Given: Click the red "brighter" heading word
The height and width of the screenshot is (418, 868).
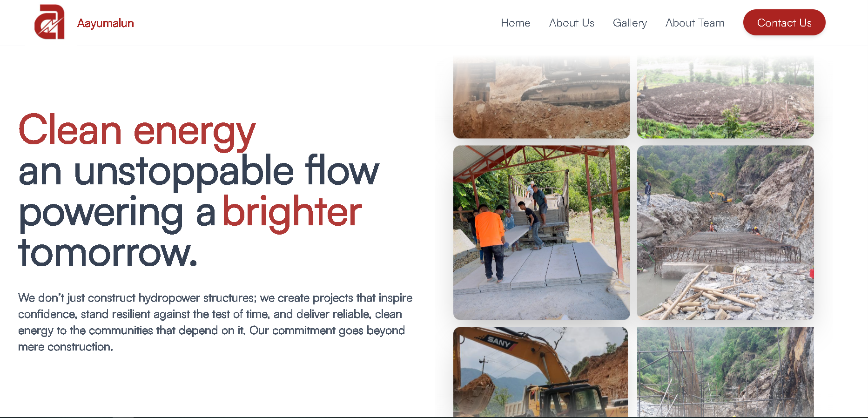Looking at the screenshot, I should click(x=292, y=213).
